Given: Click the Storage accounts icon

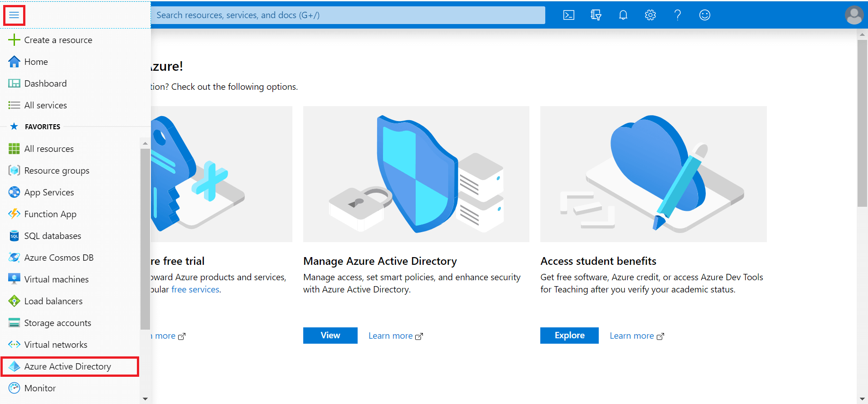Looking at the screenshot, I should [14, 323].
